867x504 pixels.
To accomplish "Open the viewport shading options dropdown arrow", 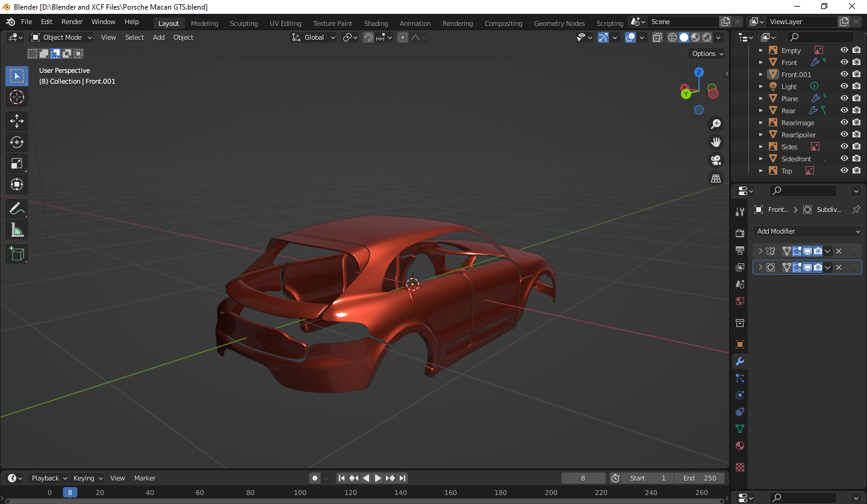I will pos(718,37).
